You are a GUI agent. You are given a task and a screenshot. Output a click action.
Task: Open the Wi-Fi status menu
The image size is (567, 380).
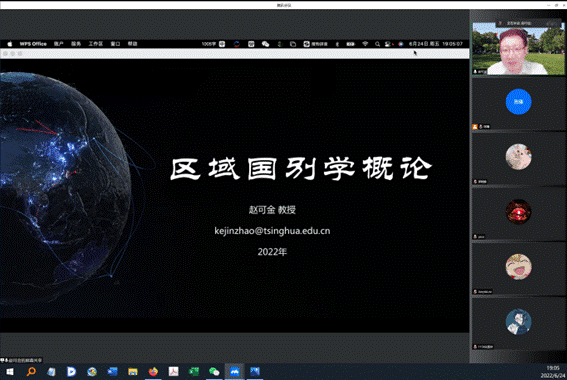[365, 44]
